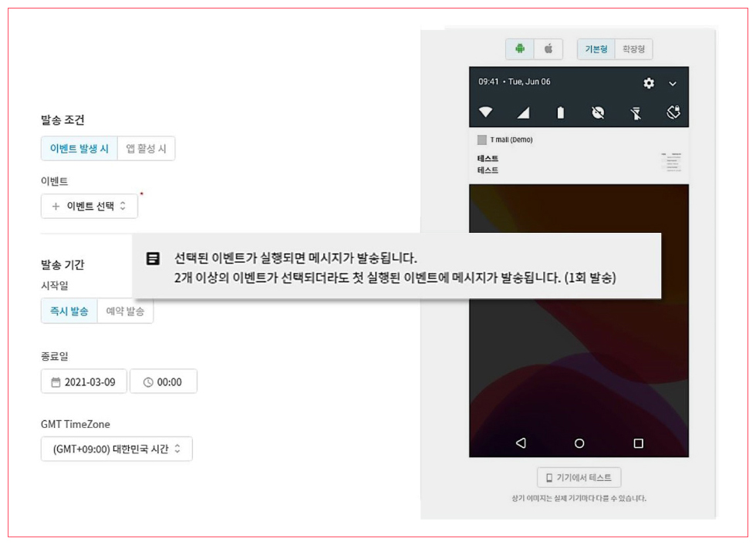The height and width of the screenshot is (545, 756).
Task: Choose 예약 발송 start option
Action: click(125, 311)
